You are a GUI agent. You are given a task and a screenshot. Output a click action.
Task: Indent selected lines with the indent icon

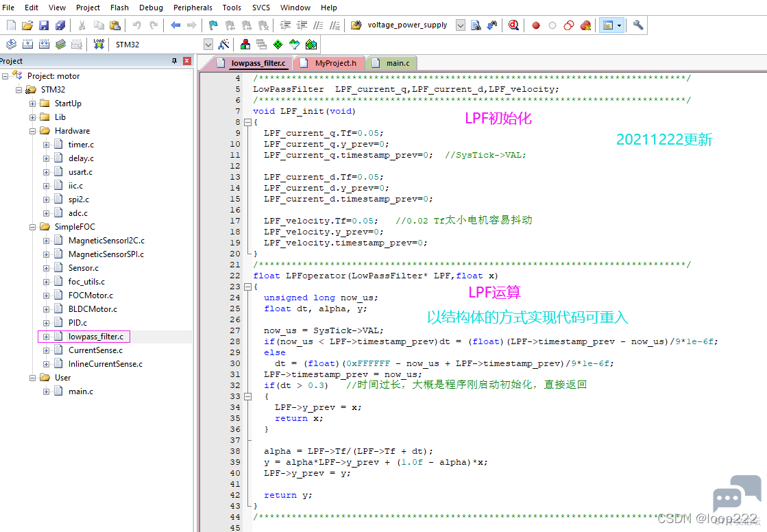coord(285,25)
